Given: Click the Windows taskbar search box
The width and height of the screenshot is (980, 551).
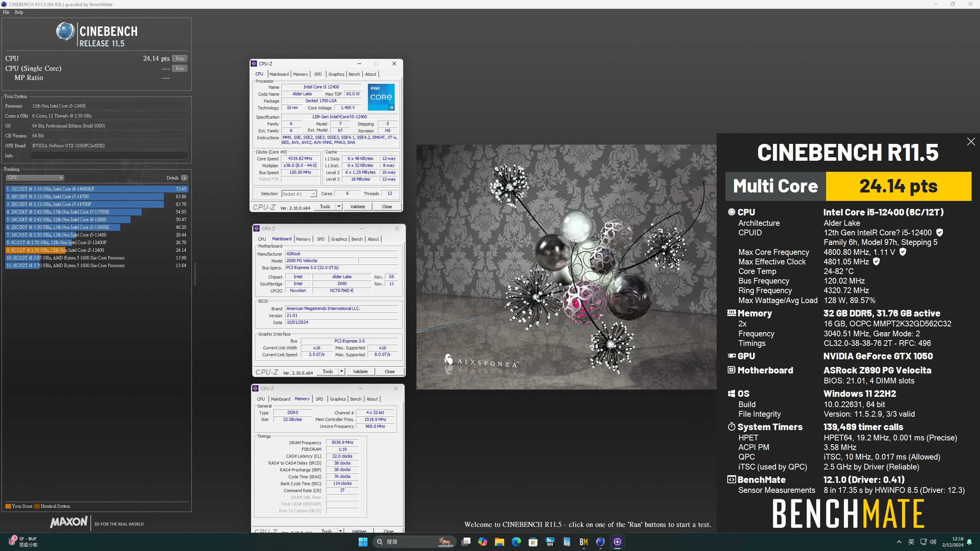Looking at the screenshot, I should point(414,542).
